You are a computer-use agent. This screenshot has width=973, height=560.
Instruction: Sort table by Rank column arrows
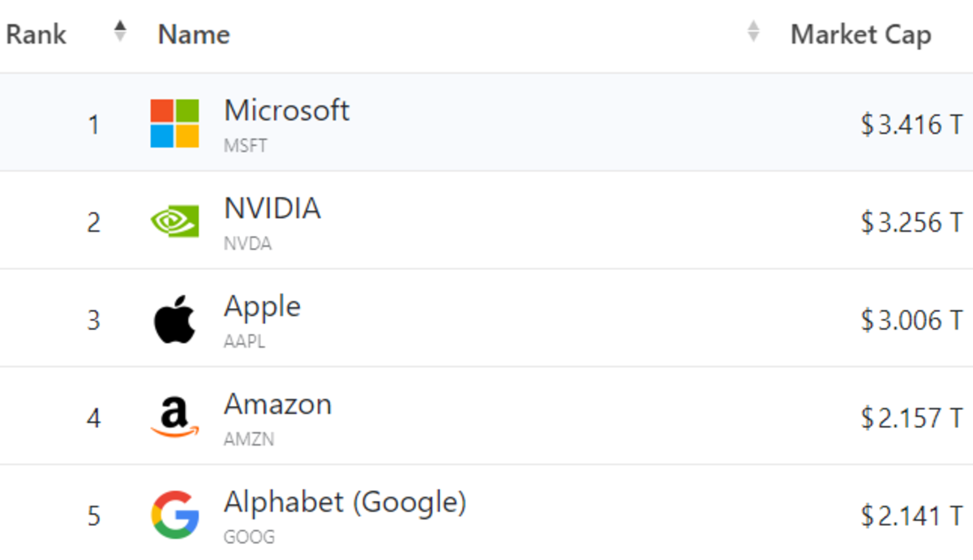tap(121, 32)
